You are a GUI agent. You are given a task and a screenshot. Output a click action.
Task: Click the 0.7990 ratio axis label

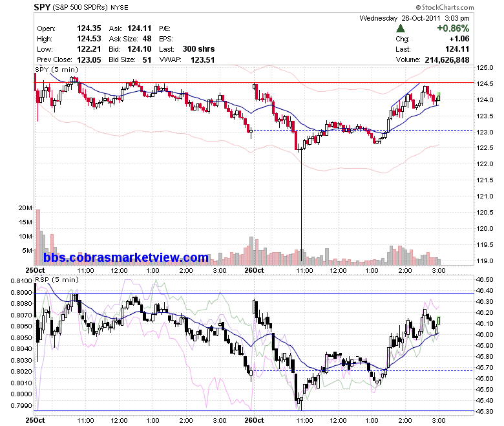coord(21,405)
